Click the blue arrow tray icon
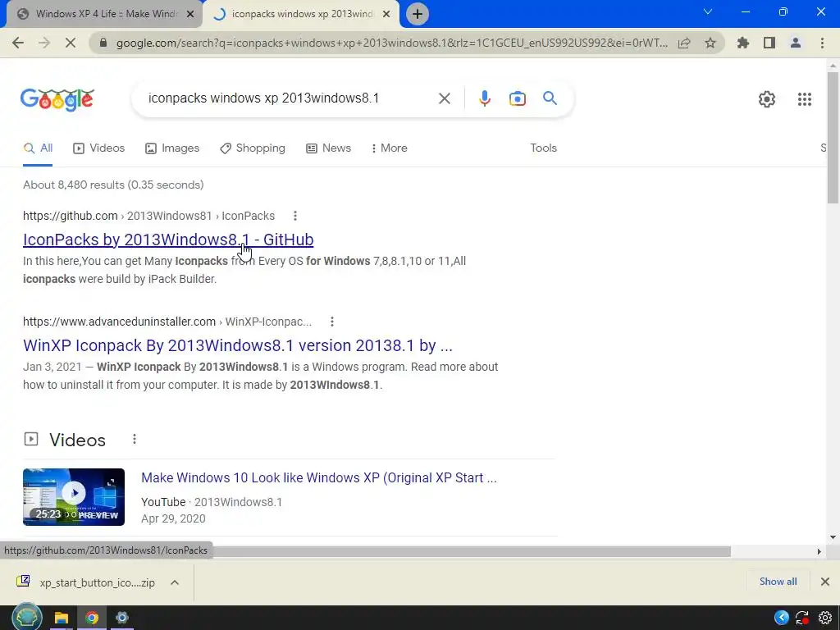840x630 pixels. coord(782,618)
